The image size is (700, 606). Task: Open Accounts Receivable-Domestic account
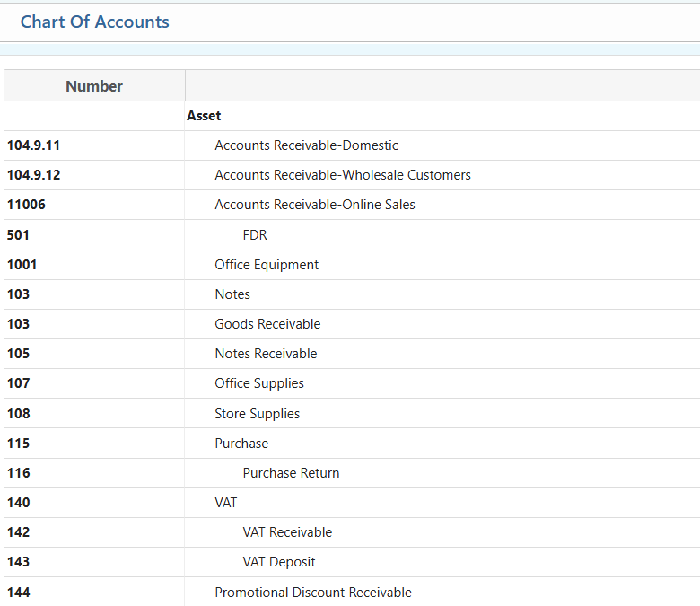[306, 145]
